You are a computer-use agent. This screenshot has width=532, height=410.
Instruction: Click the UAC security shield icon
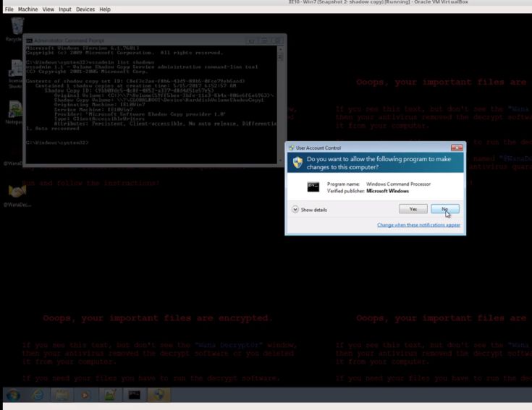click(297, 163)
